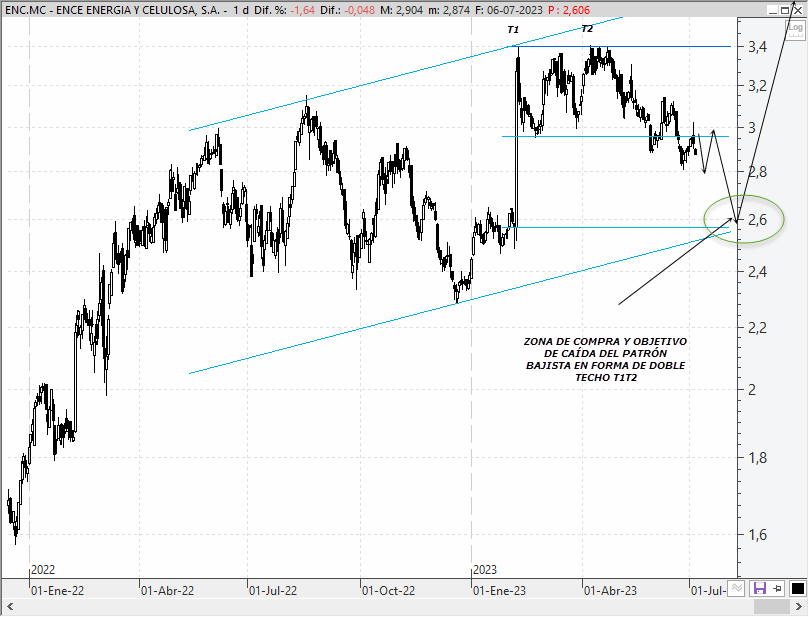Click the 3,2 price axis label

click(757, 86)
